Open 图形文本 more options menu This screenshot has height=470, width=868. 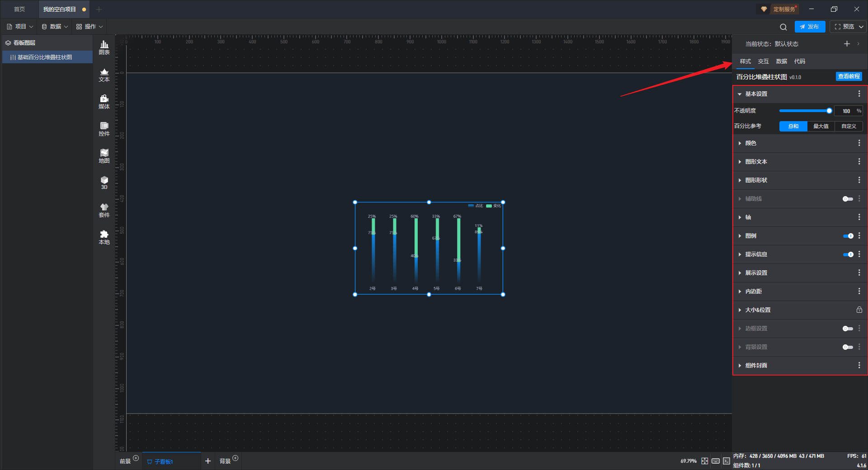tap(859, 161)
